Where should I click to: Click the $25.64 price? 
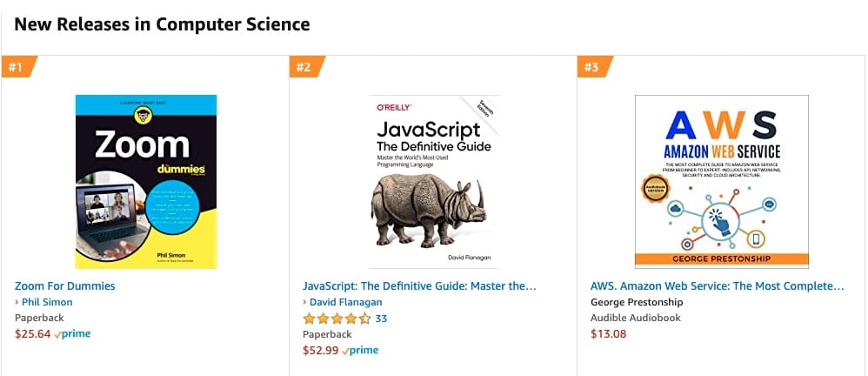pyautogui.click(x=33, y=333)
